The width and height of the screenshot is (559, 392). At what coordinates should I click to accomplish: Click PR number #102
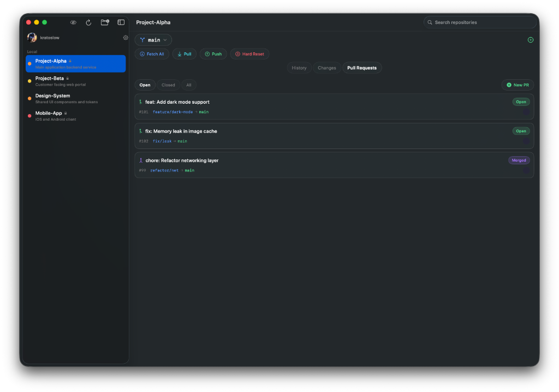coord(144,141)
